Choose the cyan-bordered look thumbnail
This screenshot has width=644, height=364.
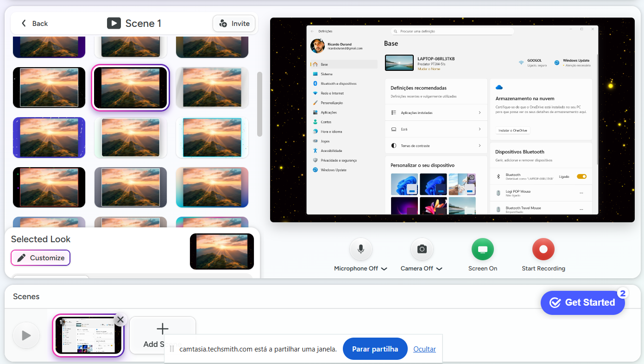coord(212,138)
